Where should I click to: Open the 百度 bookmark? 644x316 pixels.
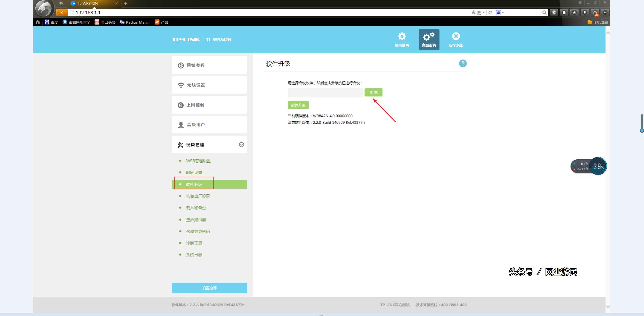tap(52, 22)
